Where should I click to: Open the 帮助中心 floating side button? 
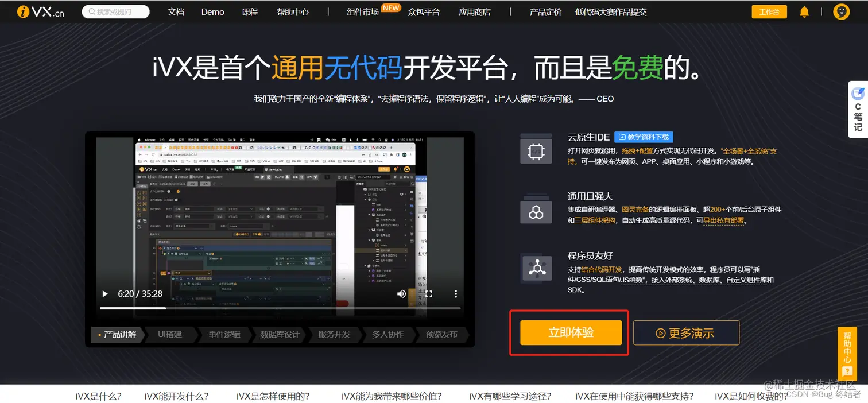[x=847, y=353]
